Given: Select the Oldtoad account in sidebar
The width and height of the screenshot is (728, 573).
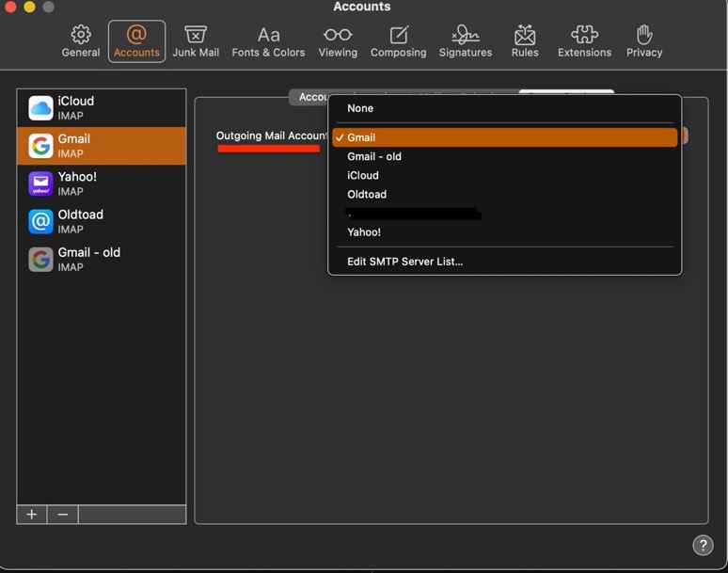Looking at the screenshot, I should [102, 221].
